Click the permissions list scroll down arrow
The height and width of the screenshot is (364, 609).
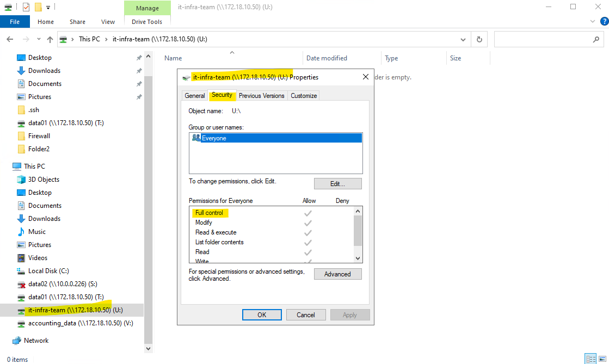pyautogui.click(x=358, y=258)
